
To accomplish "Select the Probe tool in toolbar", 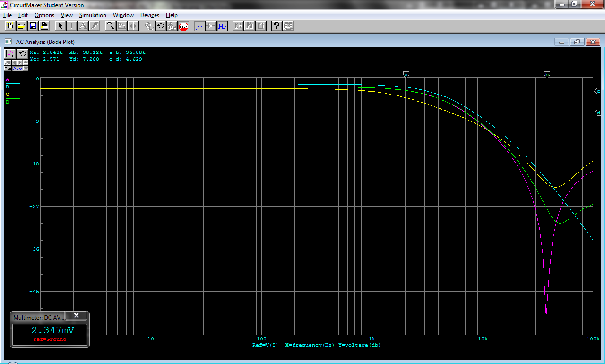I will tap(199, 26).
